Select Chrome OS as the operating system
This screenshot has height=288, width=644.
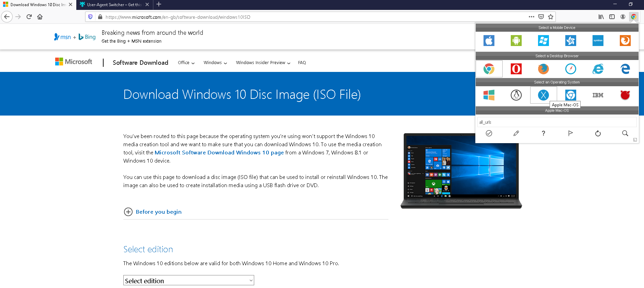[571, 95]
